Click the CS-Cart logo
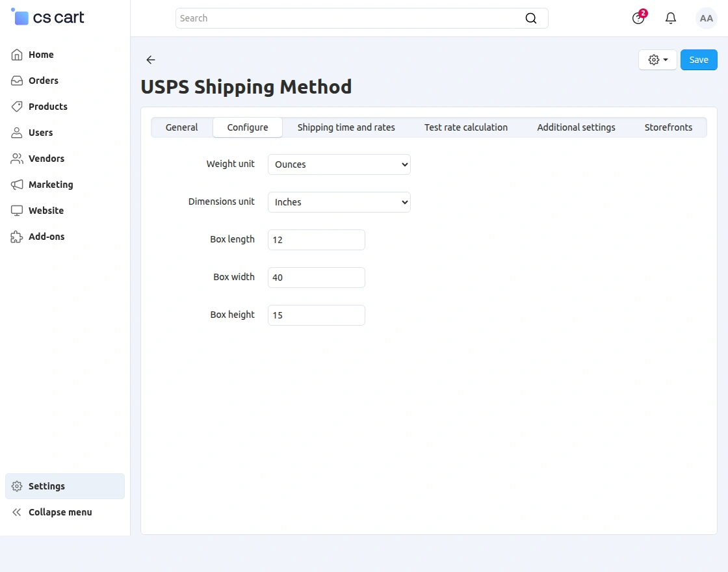Viewport: 728px width, 572px height. coord(47,17)
